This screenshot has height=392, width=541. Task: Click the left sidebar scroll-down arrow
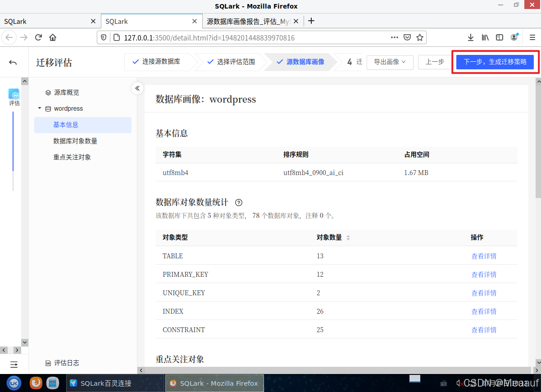coord(25,342)
